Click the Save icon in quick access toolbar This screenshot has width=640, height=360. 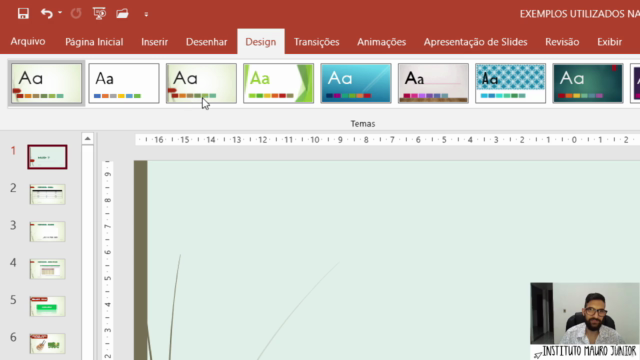[23, 13]
